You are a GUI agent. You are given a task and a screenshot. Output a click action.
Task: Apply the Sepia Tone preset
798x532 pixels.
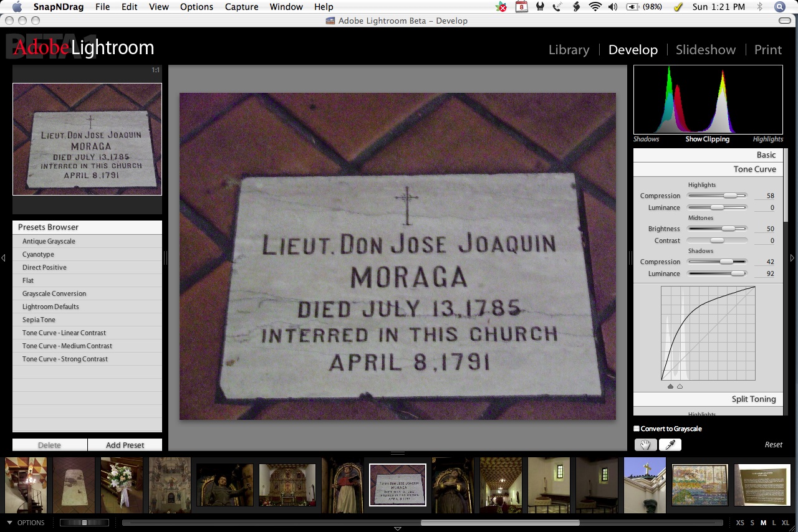39,320
